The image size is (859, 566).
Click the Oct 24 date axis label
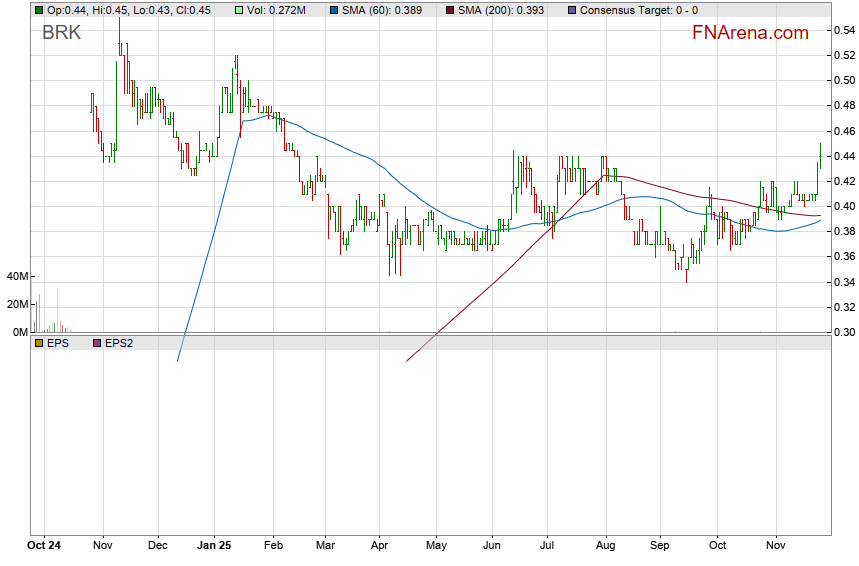point(45,547)
